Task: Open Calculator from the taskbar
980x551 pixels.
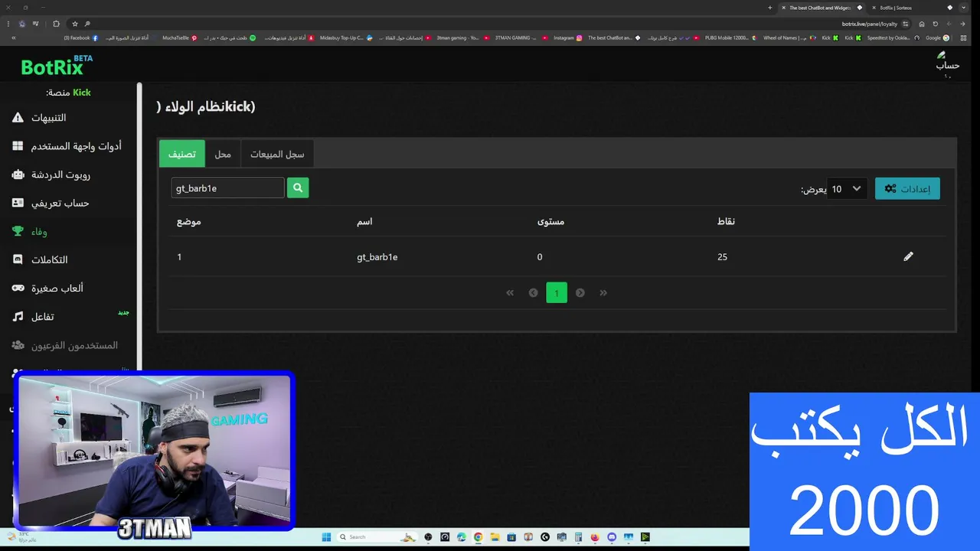Action: click(578, 537)
